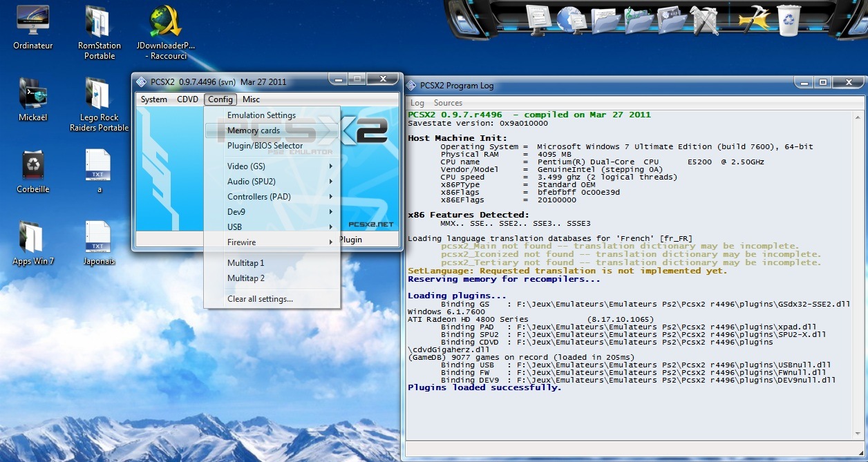Open the Log menu in Program Log

[417, 103]
